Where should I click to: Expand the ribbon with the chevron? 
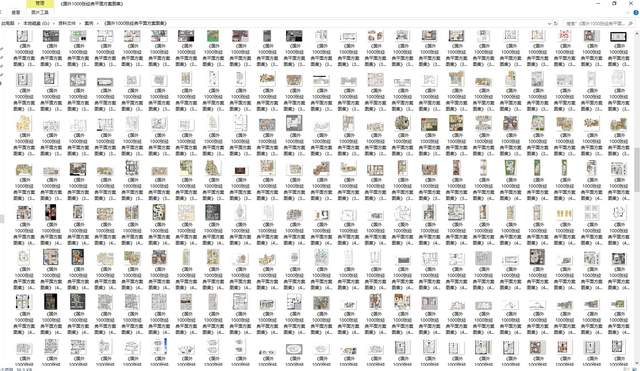(629, 13)
